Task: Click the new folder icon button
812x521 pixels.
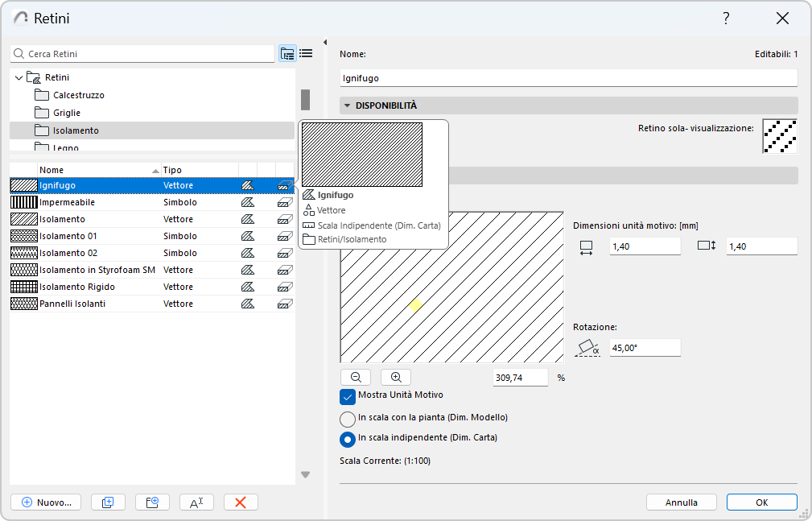Action: tap(152, 502)
